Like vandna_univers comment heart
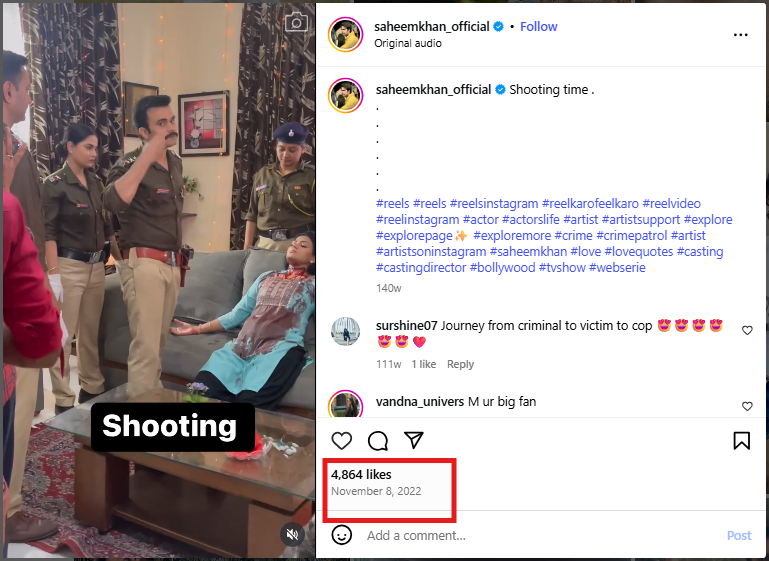 tap(747, 406)
